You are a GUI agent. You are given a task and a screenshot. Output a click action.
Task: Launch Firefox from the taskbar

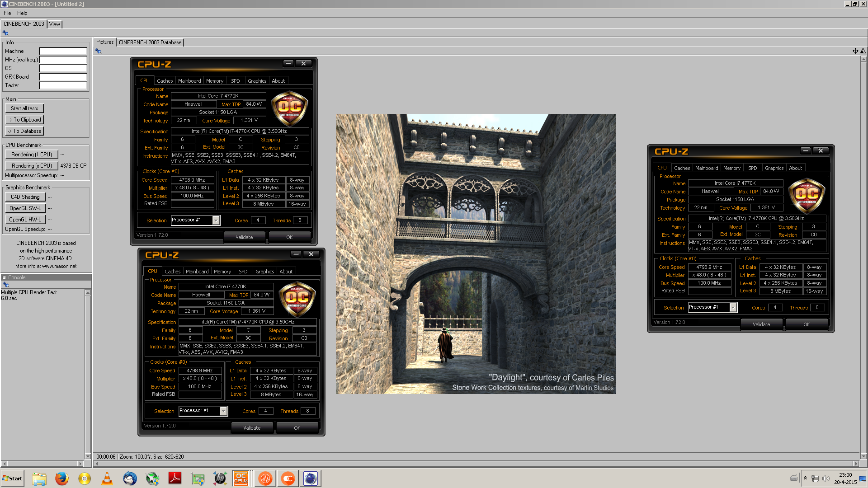tap(62, 479)
